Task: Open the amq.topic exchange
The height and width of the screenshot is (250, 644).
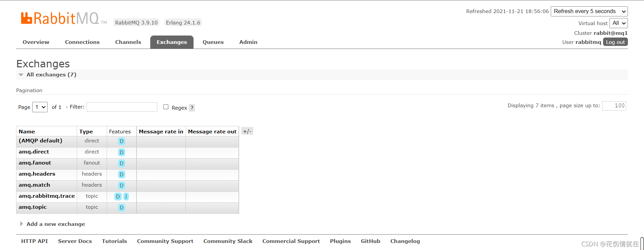Action: point(33,207)
